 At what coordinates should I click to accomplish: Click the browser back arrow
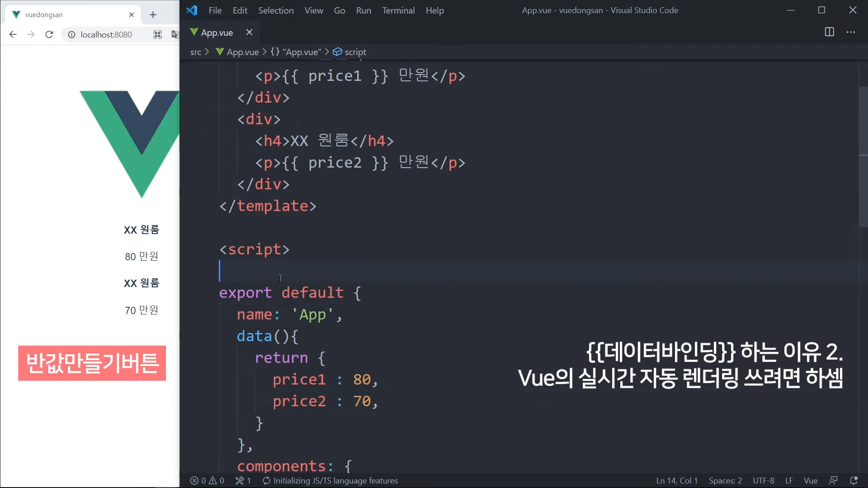tap(13, 34)
